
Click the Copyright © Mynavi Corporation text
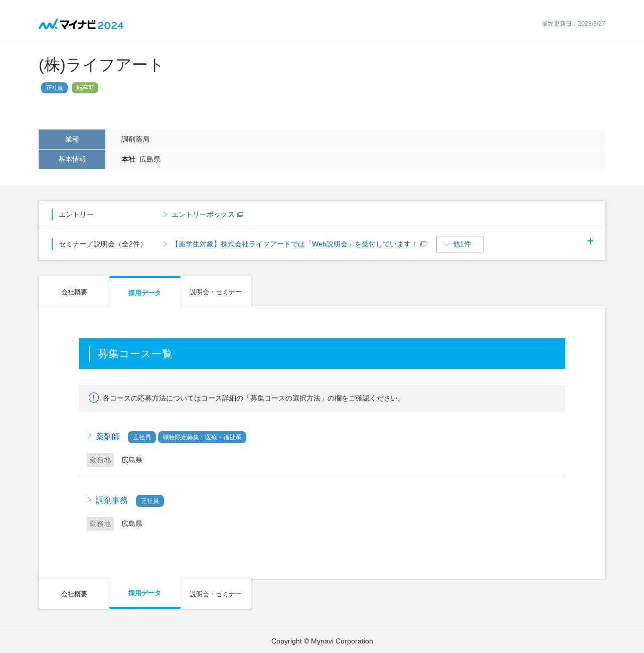322,641
